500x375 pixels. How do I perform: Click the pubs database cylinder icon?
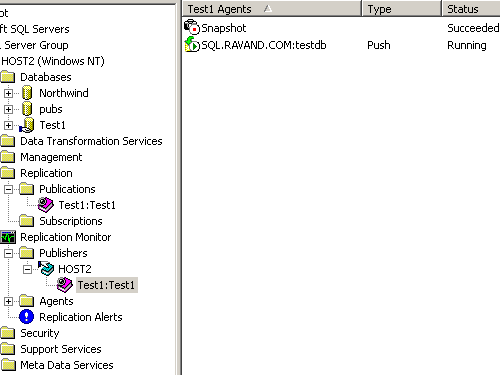pos(27,109)
